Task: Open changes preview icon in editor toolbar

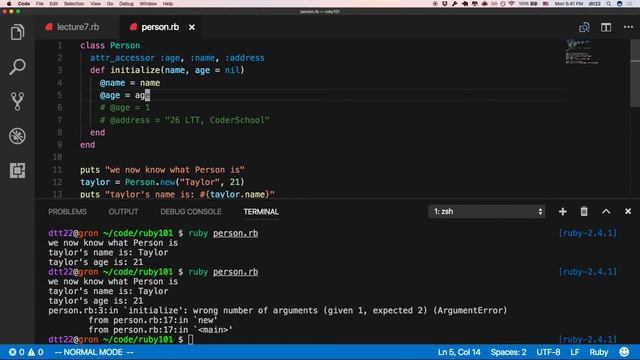Action: [x=584, y=27]
